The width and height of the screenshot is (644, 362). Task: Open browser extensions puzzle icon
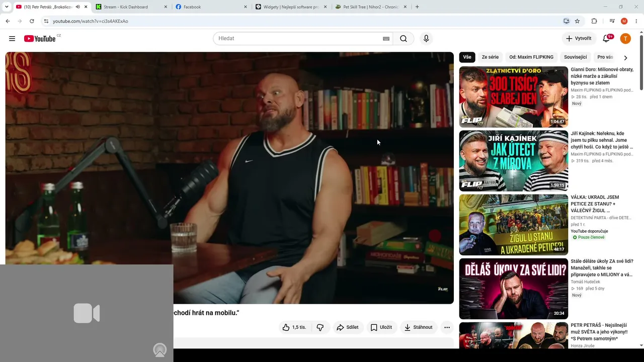tap(594, 21)
